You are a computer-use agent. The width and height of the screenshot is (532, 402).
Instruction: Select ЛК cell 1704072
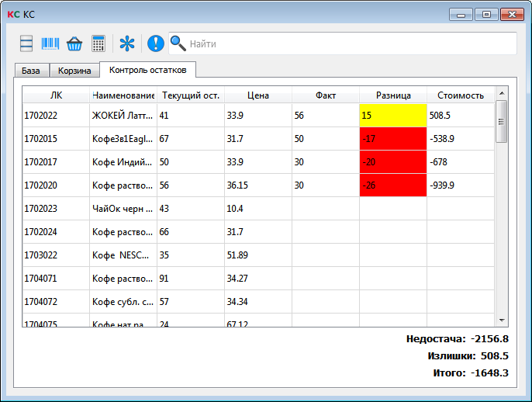56,301
